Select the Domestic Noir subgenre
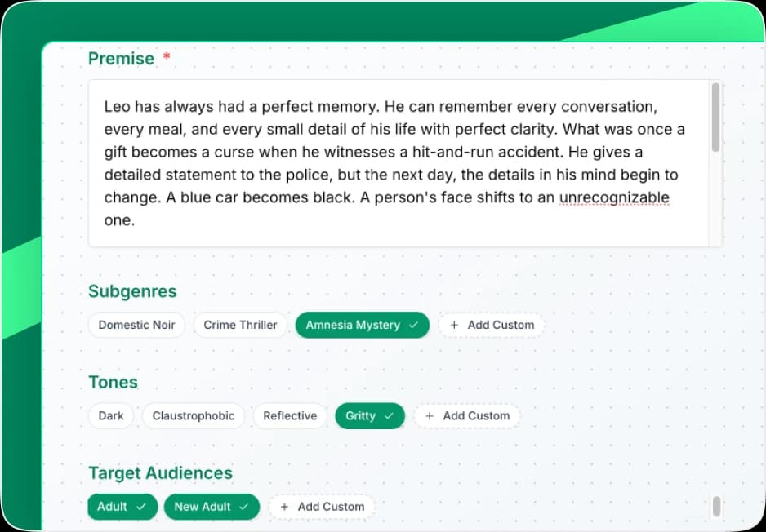 point(136,325)
